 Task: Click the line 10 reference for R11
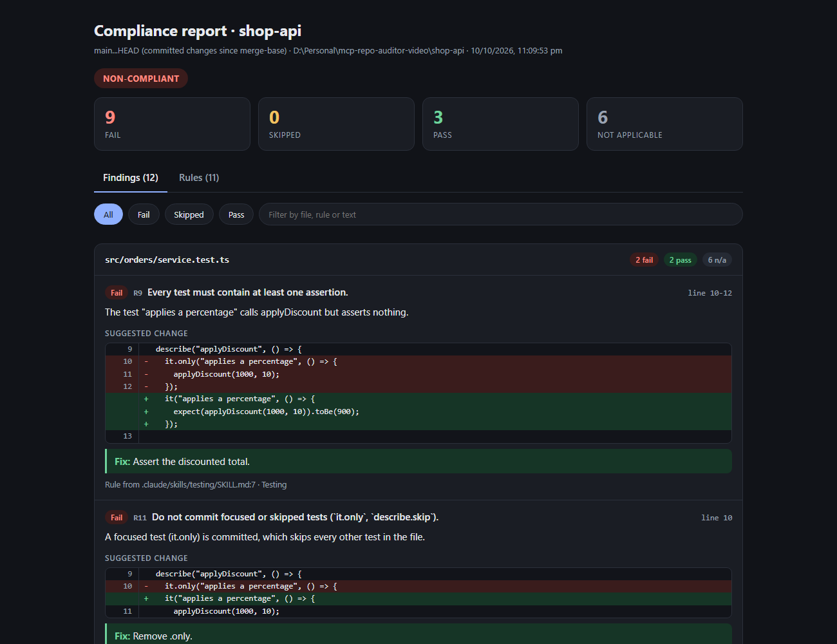[717, 518]
